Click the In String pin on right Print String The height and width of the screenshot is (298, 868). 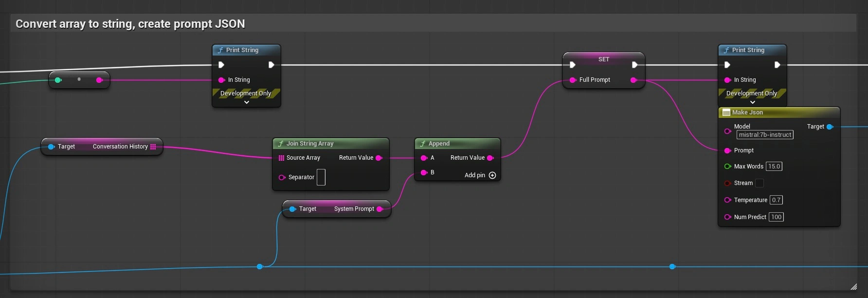(x=728, y=80)
